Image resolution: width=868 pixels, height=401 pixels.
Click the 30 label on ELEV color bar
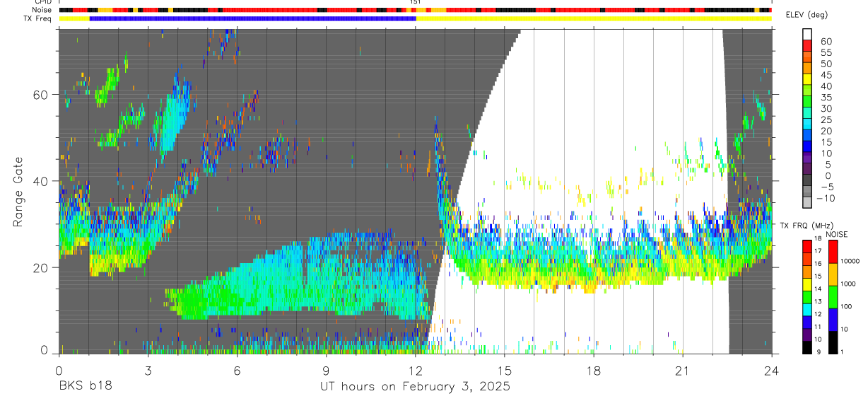(826, 108)
